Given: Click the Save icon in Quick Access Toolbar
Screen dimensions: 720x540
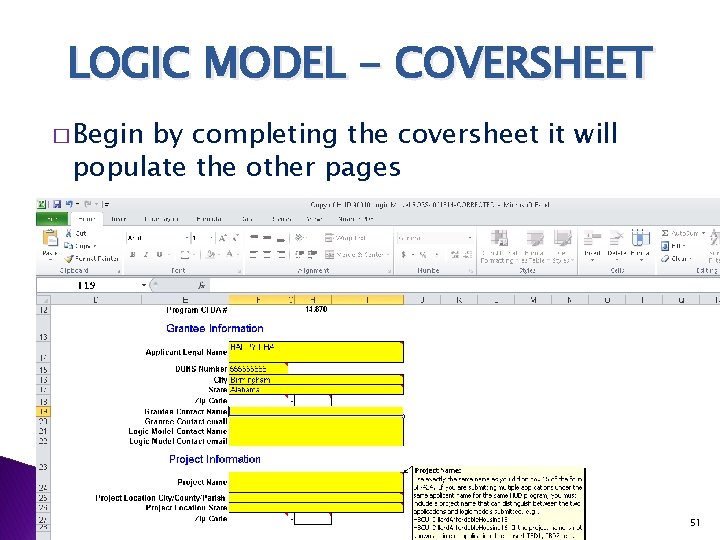Looking at the screenshot, I should point(57,204).
